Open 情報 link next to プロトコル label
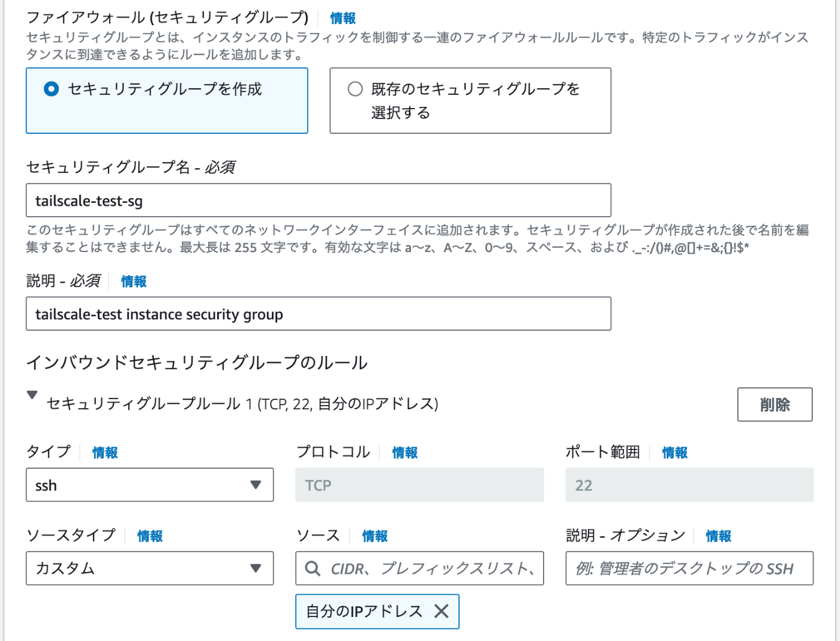 (405, 453)
